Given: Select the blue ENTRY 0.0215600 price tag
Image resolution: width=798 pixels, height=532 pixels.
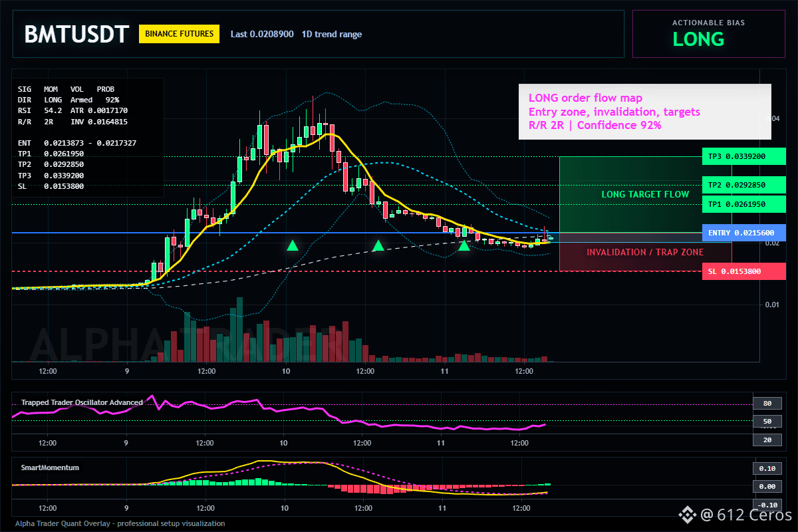Looking at the screenshot, I should point(744,233).
